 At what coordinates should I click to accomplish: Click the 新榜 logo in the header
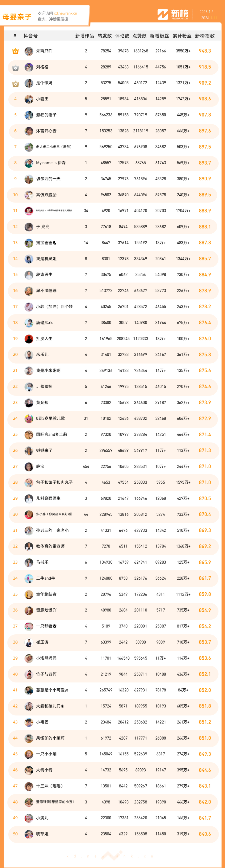pos(173,14)
